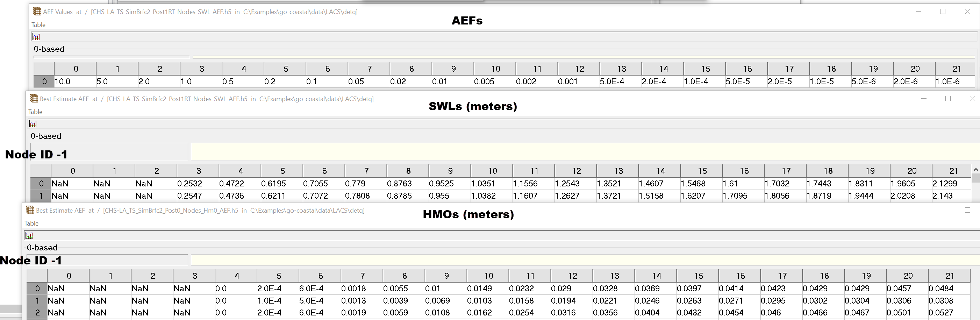Screen dimensions: 980x320
Task: Click chart icon in HMOs Best Estimate window
Action: click(29, 235)
